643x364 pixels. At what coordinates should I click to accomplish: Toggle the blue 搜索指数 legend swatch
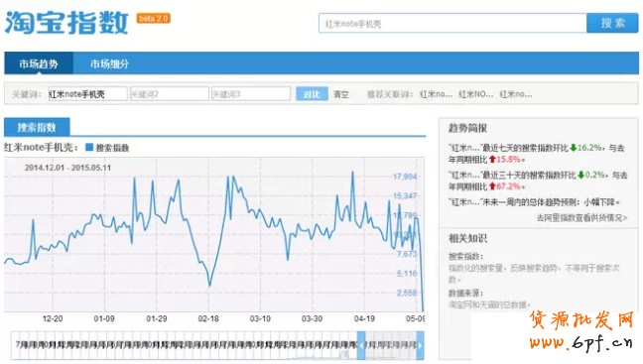click(89, 147)
